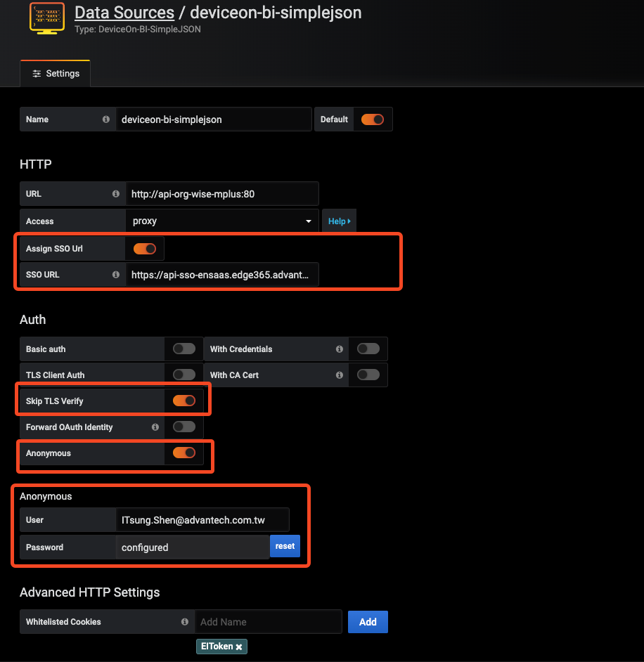The image size is (644, 662).
Task: Click the info icon beside Forward OAuth Identity
Action: [154, 427]
